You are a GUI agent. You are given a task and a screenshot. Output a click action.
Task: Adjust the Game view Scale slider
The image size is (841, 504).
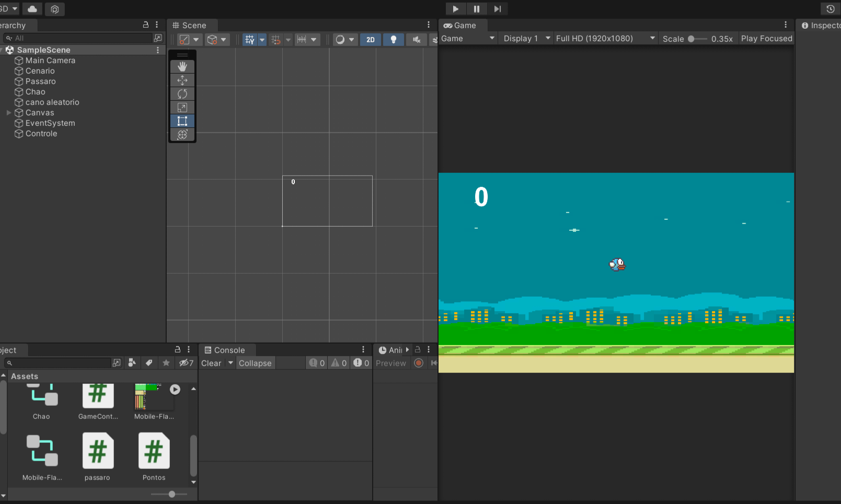[x=697, y=39]
